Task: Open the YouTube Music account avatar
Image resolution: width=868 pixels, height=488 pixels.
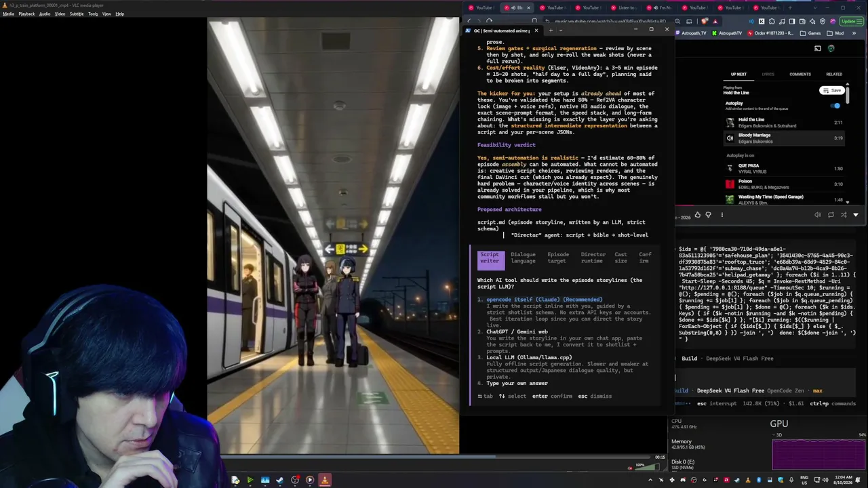Action: 831,48
